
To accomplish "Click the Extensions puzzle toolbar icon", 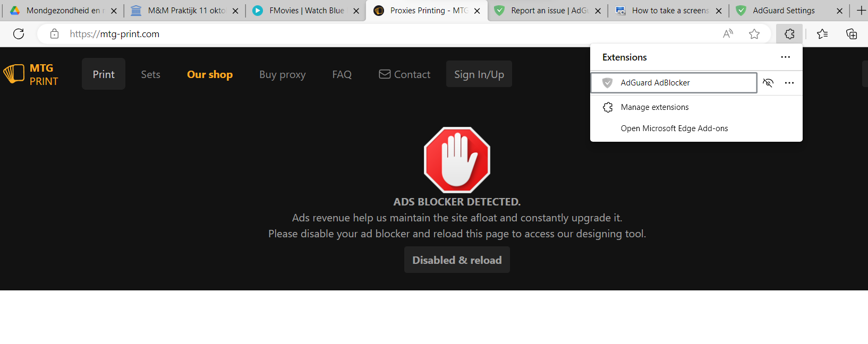I will 789,34.
